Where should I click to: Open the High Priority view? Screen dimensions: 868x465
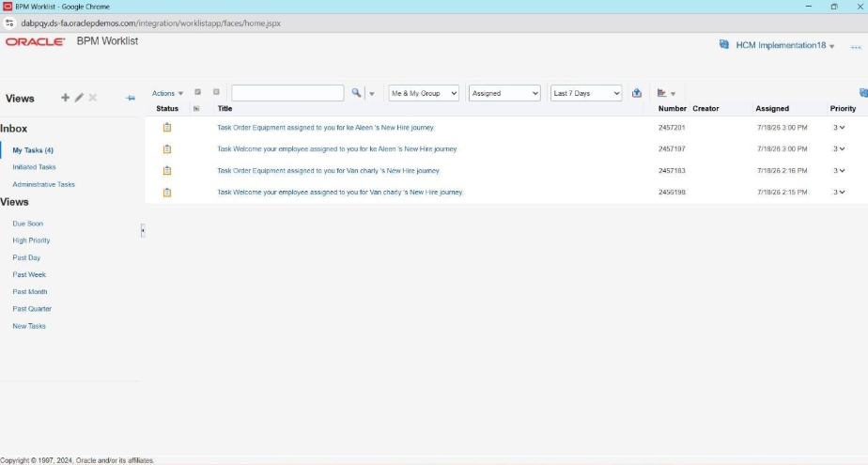pos(31,240)
